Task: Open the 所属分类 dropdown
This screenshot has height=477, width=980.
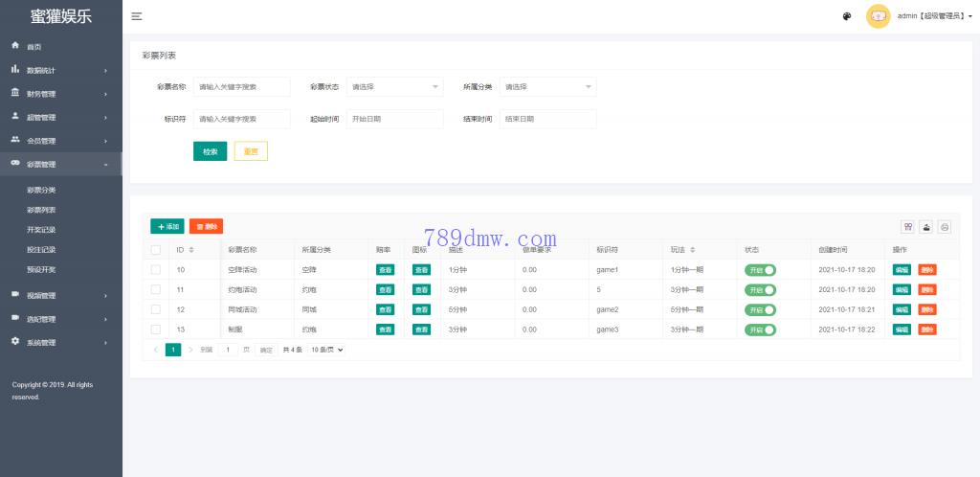Action: tap(547, 87)
